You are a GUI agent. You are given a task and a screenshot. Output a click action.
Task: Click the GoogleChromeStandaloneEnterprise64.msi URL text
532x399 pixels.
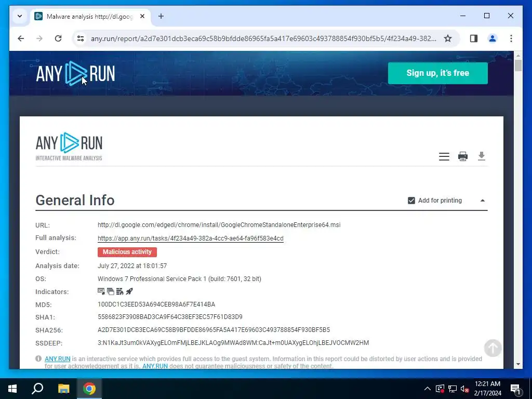(219, 224)
